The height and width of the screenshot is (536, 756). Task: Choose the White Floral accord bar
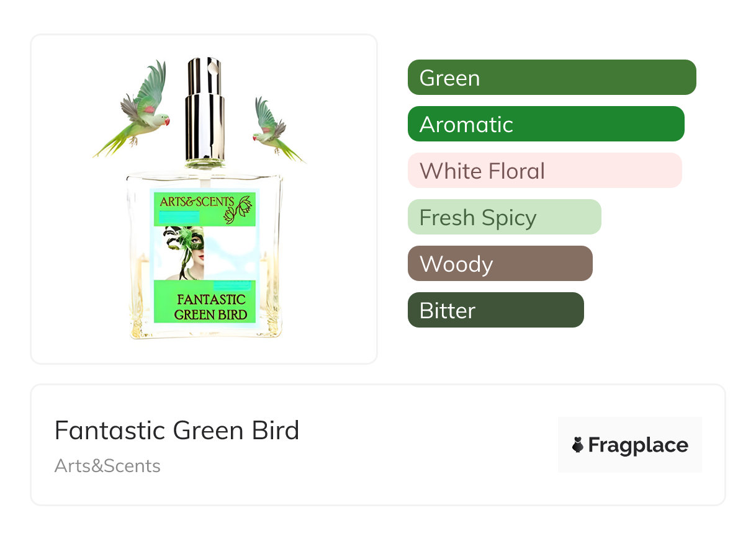pyautogui.click(x=544, y=171)
